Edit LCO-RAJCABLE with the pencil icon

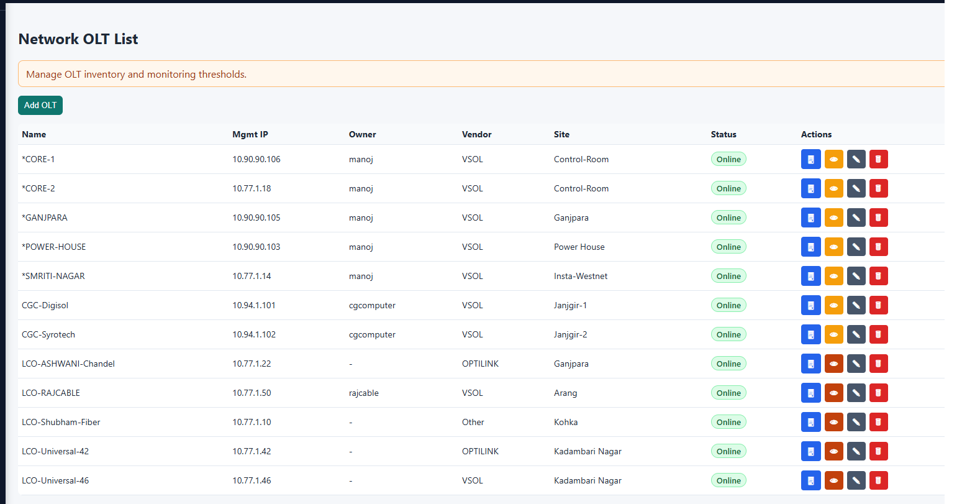[x=856, y=393]
